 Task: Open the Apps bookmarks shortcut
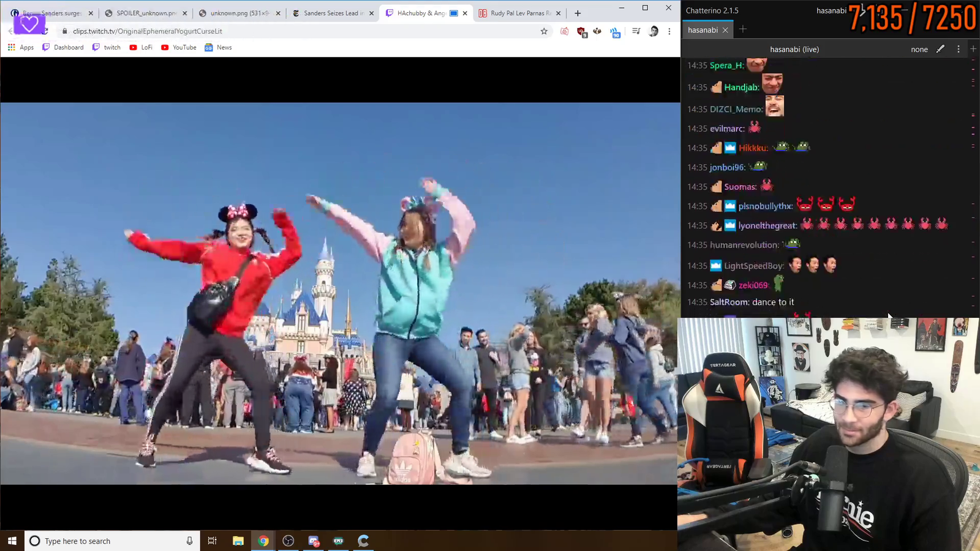(21, 47)
